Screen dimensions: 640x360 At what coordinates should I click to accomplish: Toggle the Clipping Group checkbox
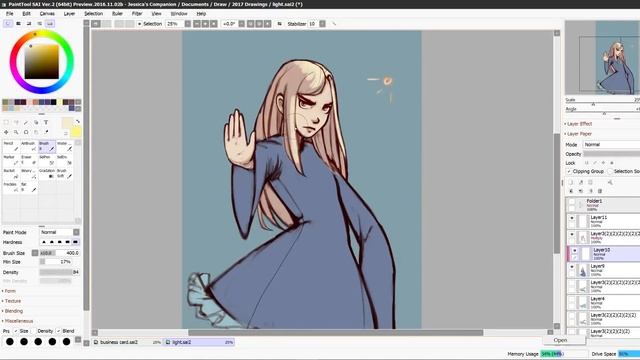pos(569,171)
